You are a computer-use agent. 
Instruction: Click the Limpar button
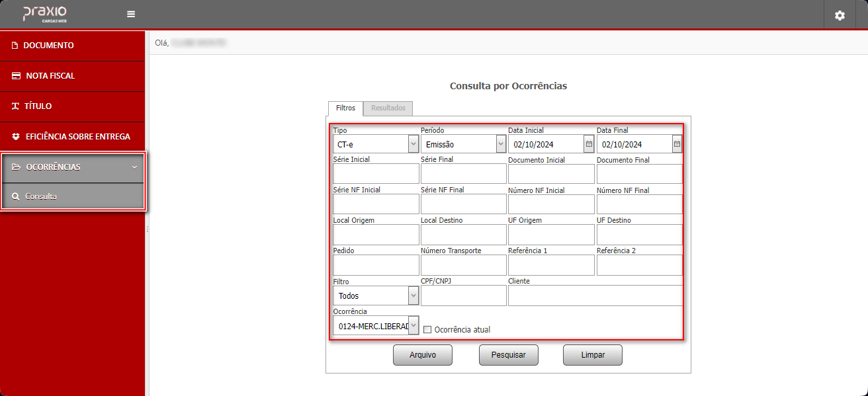pos(593,355)
